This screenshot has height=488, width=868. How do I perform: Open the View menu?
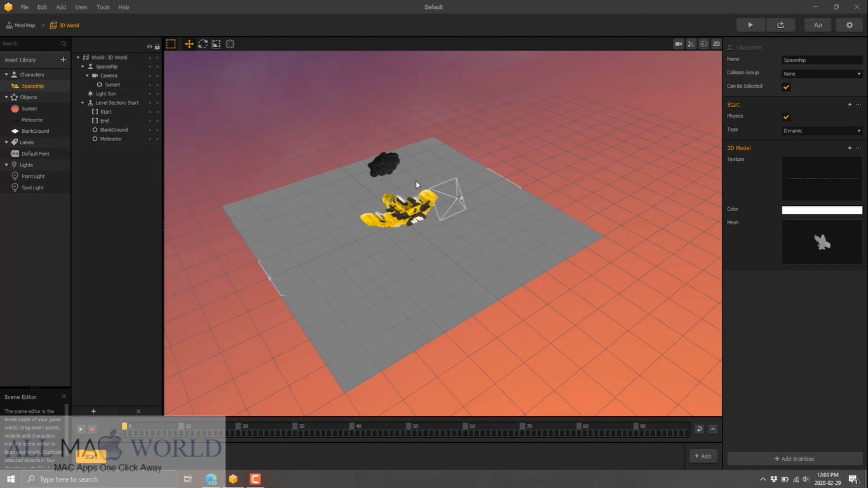(x=81, y=7)
